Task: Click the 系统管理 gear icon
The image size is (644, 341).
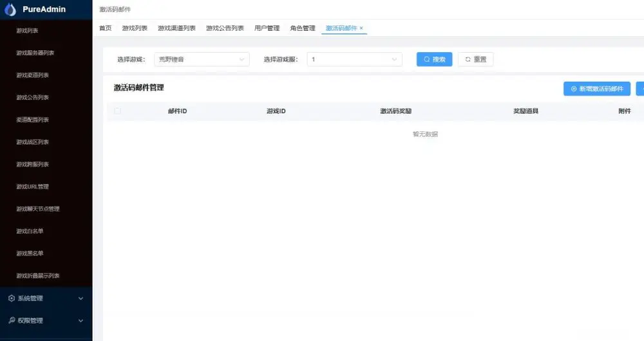Action: [x=12, y=299]
